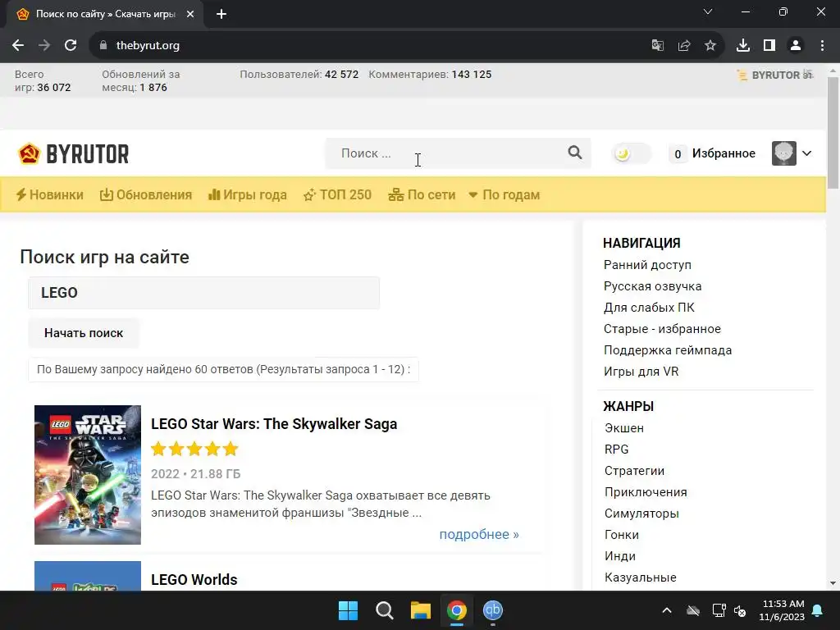Screen dimensions: 840x630
Task: Open the user avatar menu
Action: click(783, 153)
